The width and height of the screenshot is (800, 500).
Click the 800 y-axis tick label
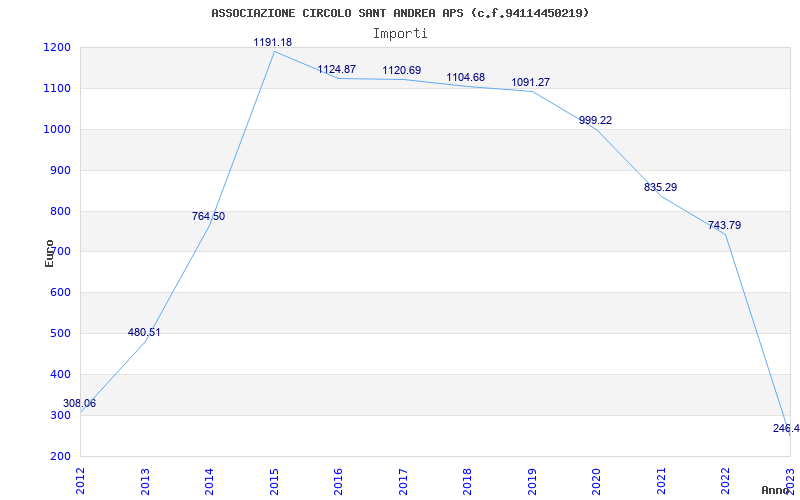click(60, 211)
